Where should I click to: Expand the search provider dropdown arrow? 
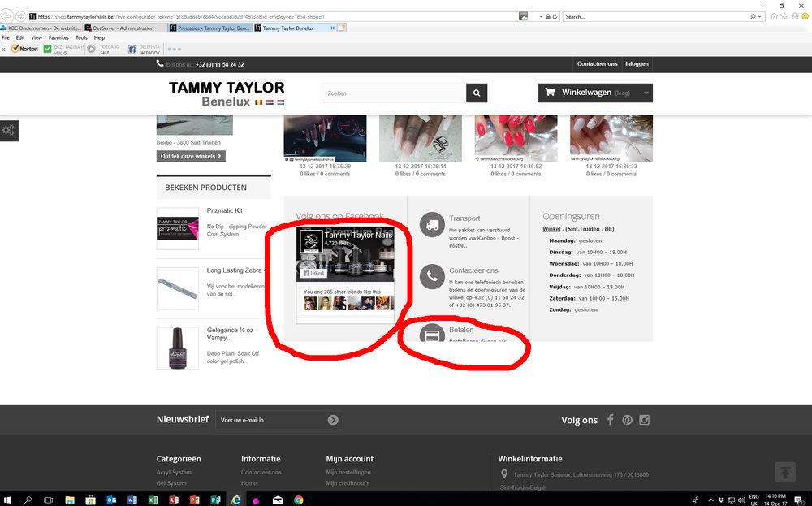pos(760,16)
